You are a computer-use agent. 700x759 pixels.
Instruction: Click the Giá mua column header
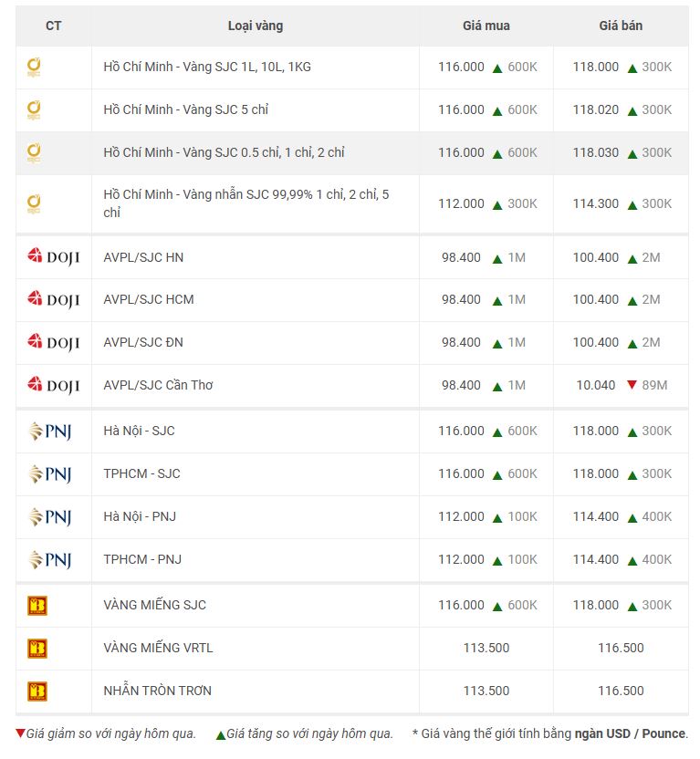point(486,26)
